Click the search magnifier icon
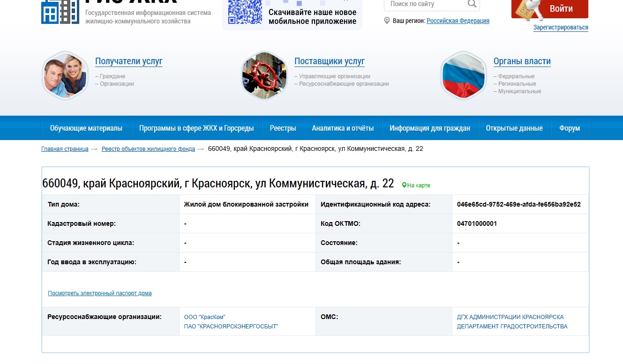The width and height of the screenshot is (623, 364). tap(472, 4)
